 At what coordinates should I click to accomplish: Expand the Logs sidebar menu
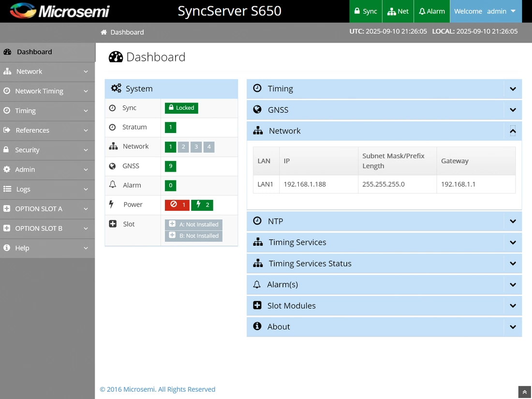click(x=47, y=189)
